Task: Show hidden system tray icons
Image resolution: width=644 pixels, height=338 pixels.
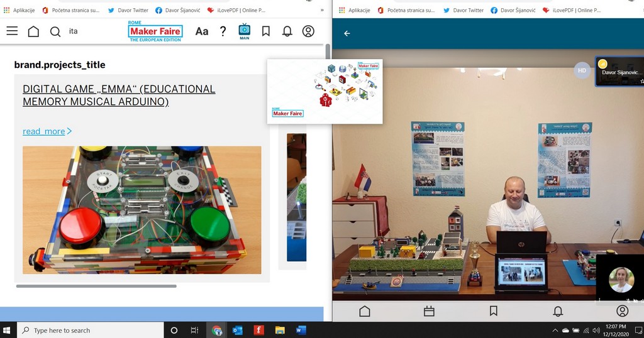Action: click(555, 330)
